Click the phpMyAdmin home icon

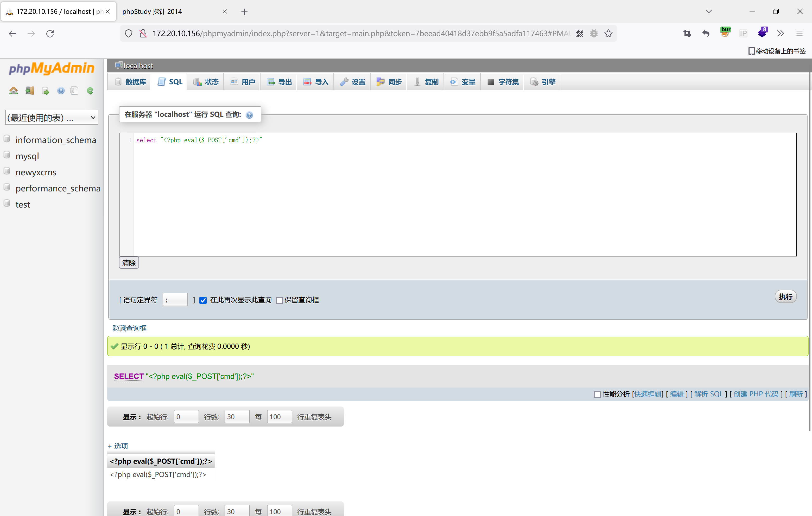[x=14, y=90]
